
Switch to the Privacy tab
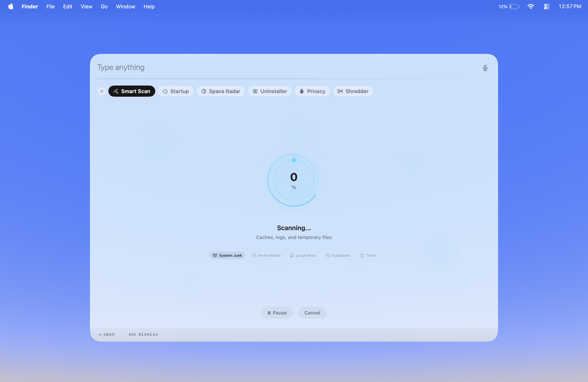pyautogui.click(x=312, y=91)
